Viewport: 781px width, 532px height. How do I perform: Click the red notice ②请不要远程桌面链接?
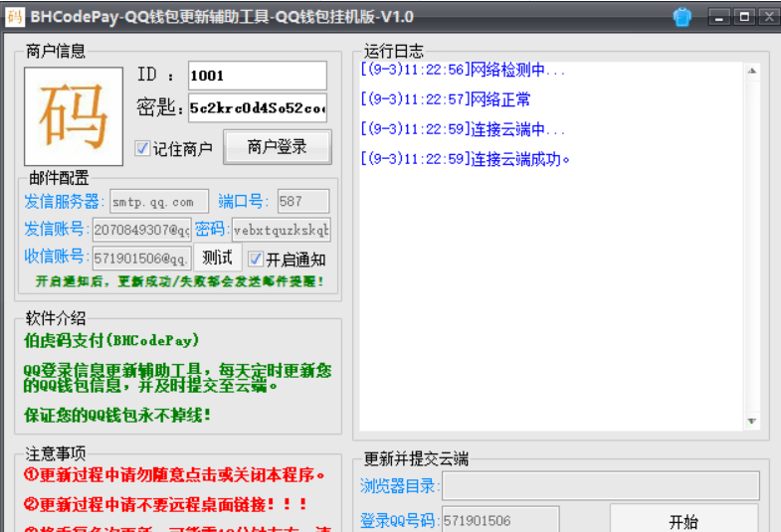click(166, 504)
